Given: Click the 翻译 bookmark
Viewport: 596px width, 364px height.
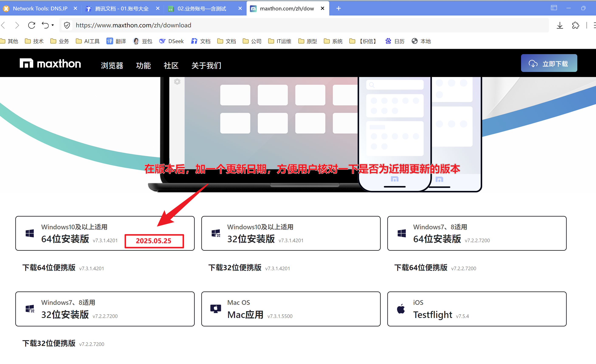Looking at the screenshot, I should [116, 41].
